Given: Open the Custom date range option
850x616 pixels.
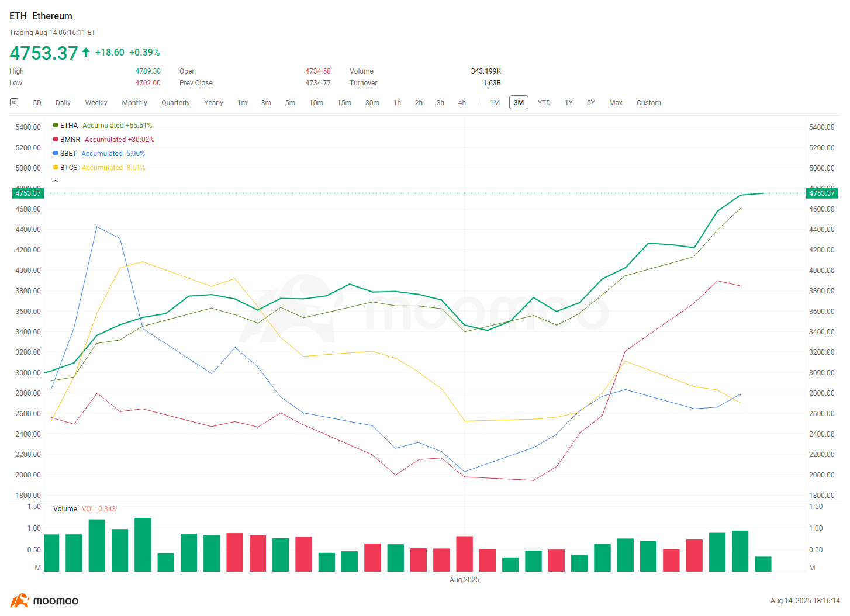Looking at the screenshot, I should coord(648,102).
